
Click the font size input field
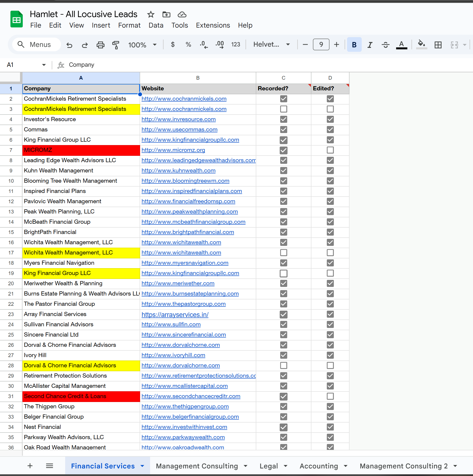click(x=321, y=45)
